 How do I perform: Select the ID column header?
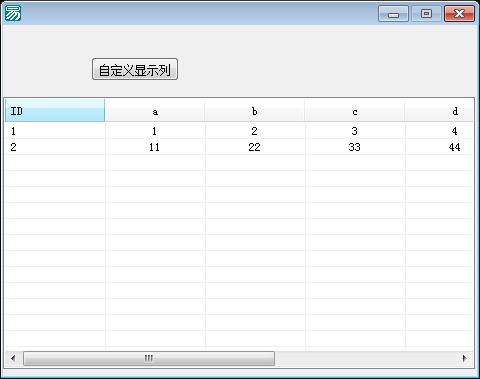pos(55,111)
